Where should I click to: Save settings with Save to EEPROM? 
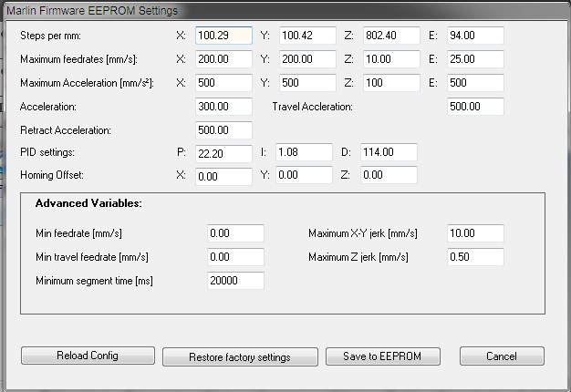[383, 356]
